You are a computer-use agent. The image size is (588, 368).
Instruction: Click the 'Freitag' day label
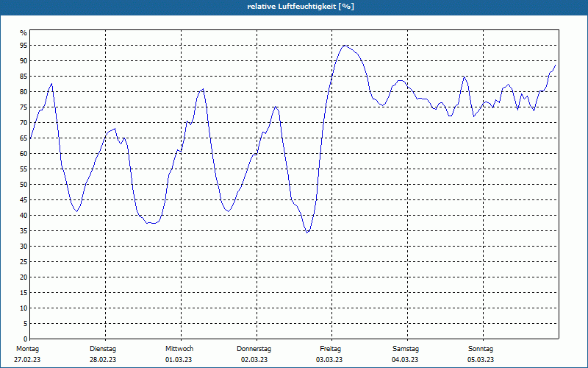point(330,349)
